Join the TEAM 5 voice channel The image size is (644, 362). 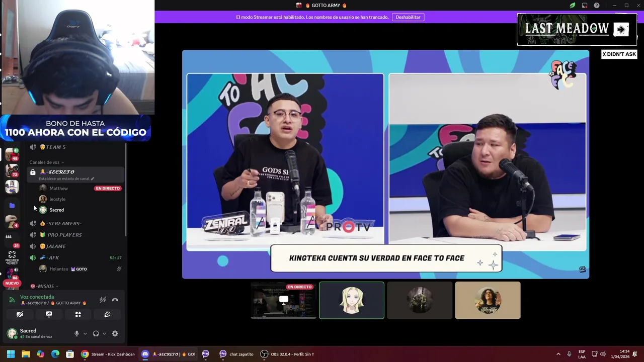click(x=75, y=147)
